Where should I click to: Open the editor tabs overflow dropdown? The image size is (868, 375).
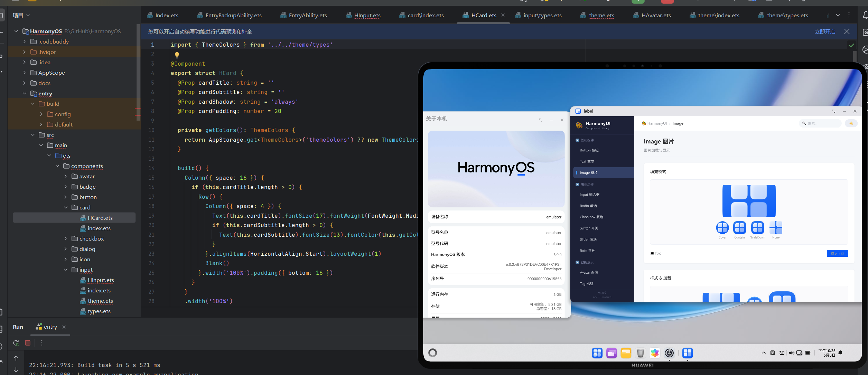coord(838,15)
